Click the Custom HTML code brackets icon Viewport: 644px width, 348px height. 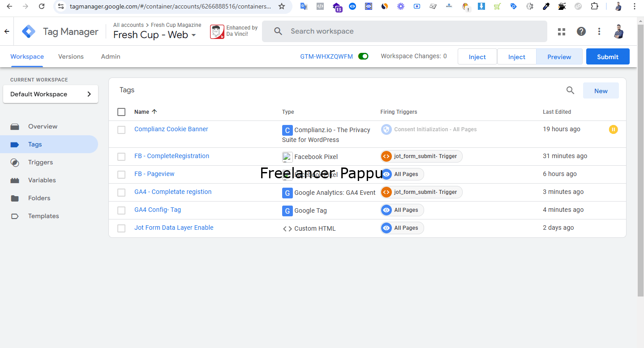click(287, 228)
